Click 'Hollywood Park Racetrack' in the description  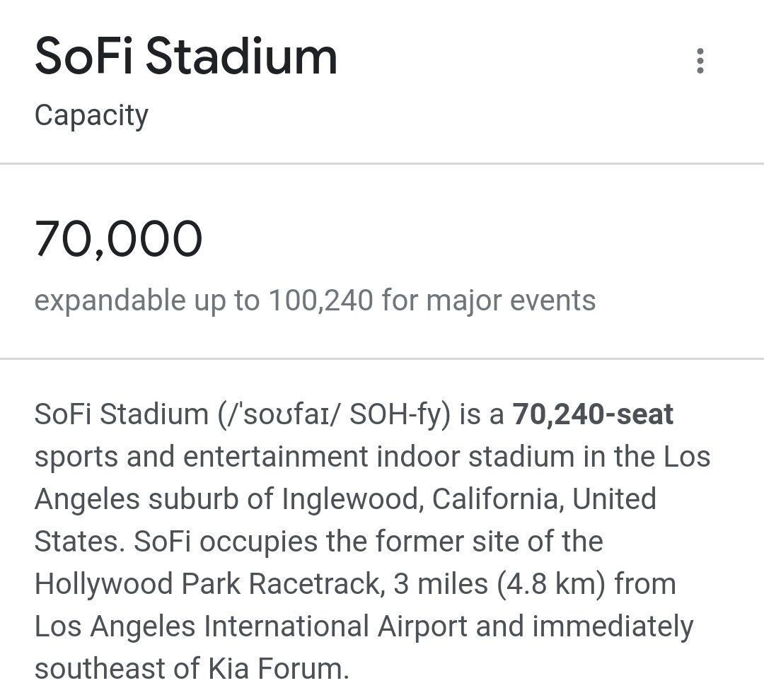pyautogui.click(x=207, y=583)
